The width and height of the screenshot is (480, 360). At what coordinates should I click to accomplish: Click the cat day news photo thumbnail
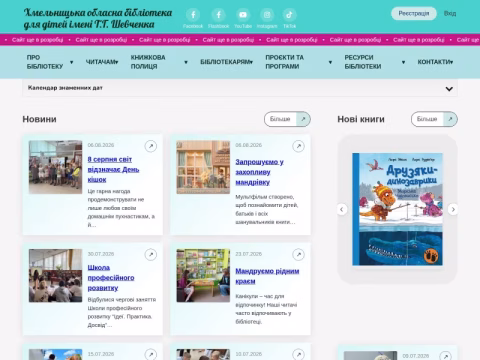click(55, 167)
